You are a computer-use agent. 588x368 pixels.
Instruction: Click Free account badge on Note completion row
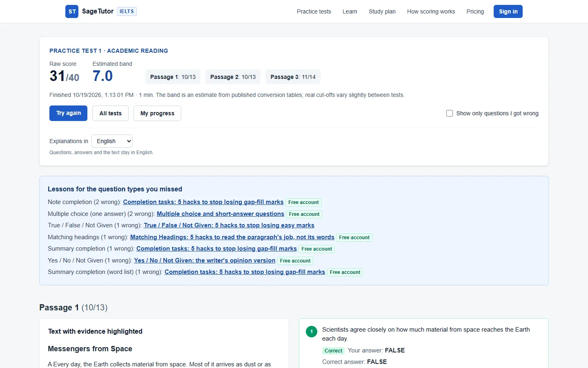[303, 202]
